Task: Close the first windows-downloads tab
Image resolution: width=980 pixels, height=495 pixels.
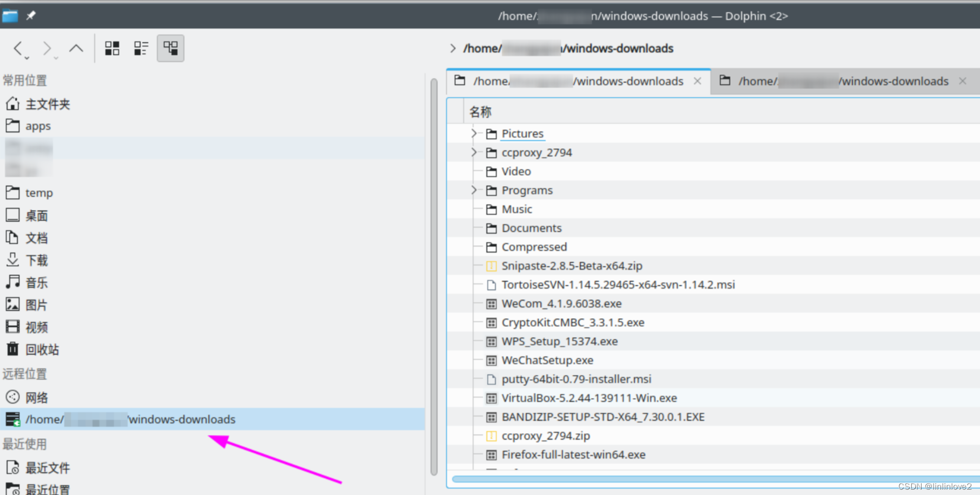Action: tap(698, 81)
